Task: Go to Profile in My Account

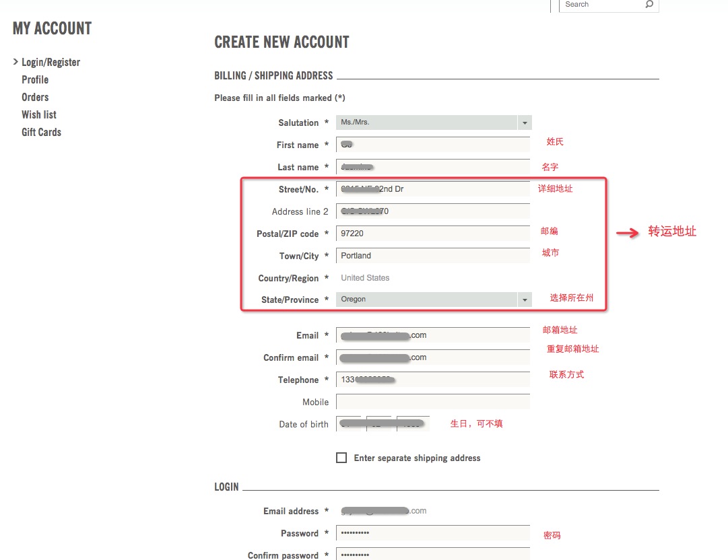Action: [35, 80]
